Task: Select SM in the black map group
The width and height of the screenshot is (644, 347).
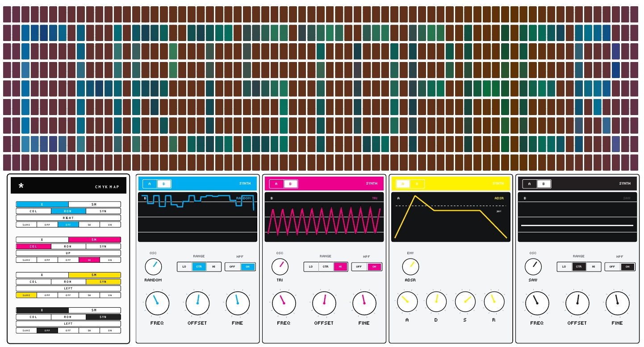Action: pos(94,310)
